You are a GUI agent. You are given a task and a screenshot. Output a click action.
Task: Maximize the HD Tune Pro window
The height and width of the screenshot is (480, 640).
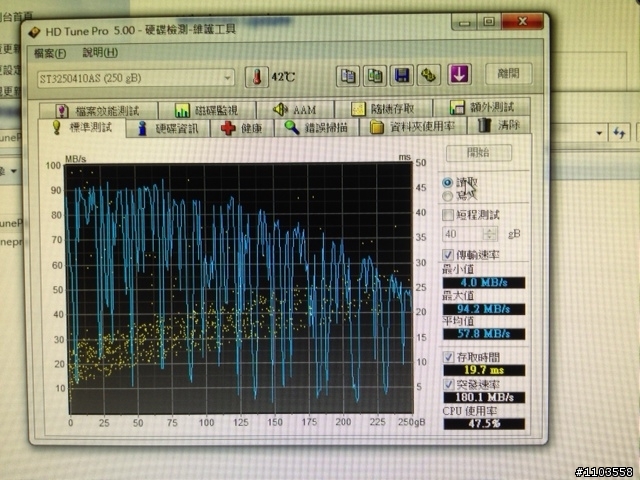[489, 21]
